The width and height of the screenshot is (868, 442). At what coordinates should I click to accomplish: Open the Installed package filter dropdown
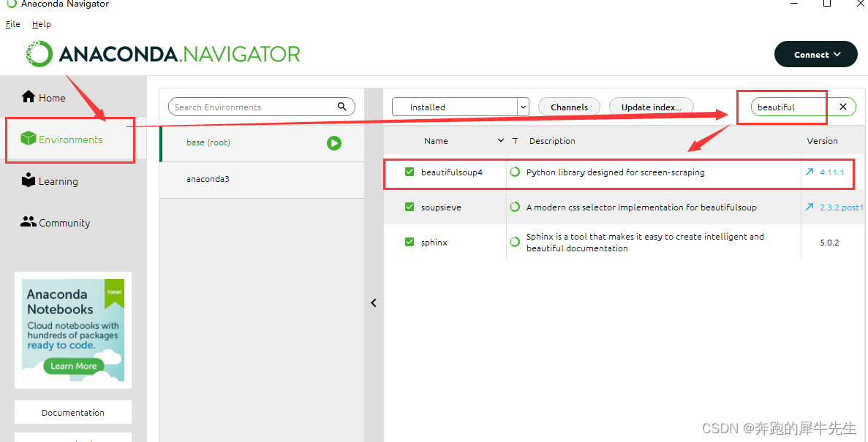461,107
